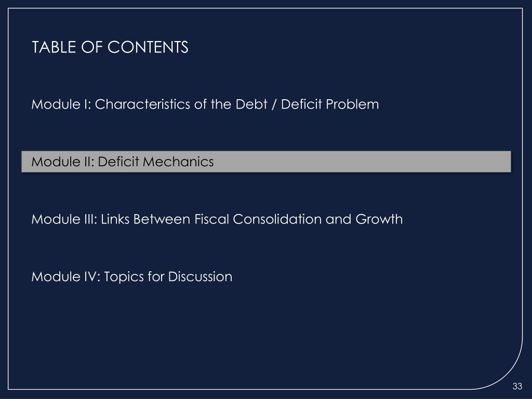This screenshot has width=532, height=399.
Task: Click the "Module I:" label
Action: pyautogui.click(x=61, y=104)
